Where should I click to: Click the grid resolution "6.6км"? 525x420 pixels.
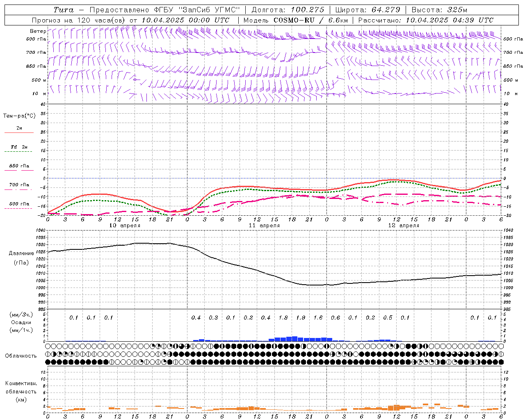[338, 20]
